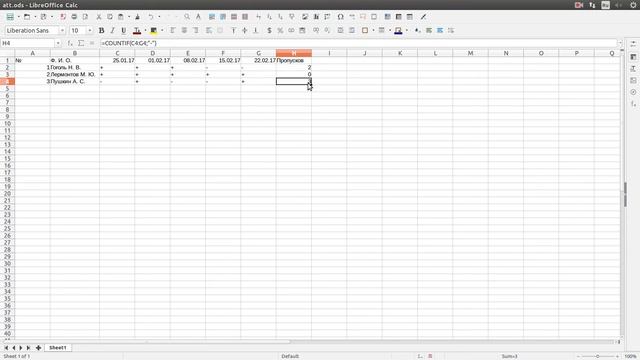Select row header 10
The width and height of the screenshot is (640, 360).
[x=7, y=123]
